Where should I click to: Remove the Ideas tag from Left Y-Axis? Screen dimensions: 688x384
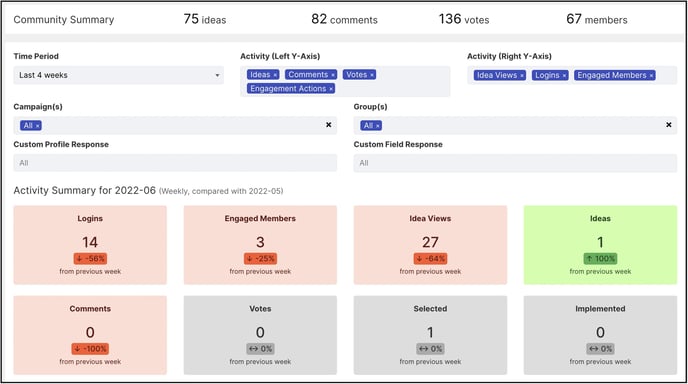[275, 75]
